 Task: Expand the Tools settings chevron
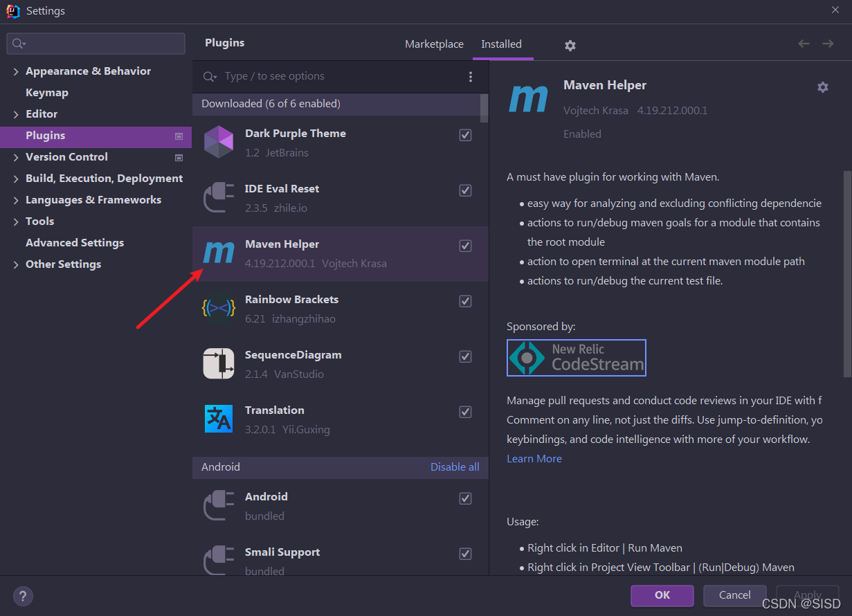point(16,222)
